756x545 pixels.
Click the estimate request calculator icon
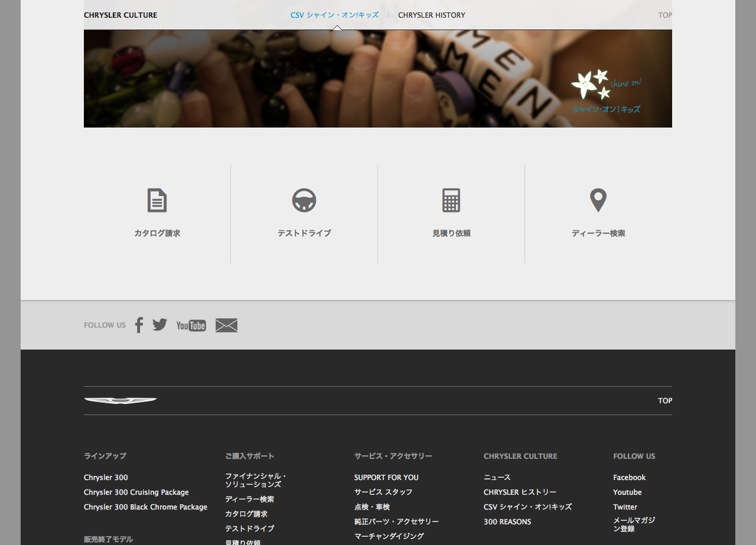pyautogui.click(x=451, y=201)
